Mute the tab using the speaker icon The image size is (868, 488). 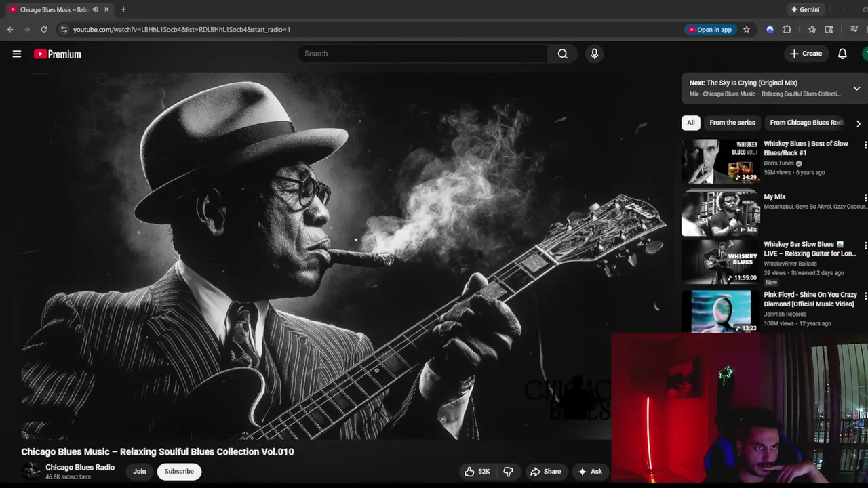pyautogui.click(x=95, y=9)
